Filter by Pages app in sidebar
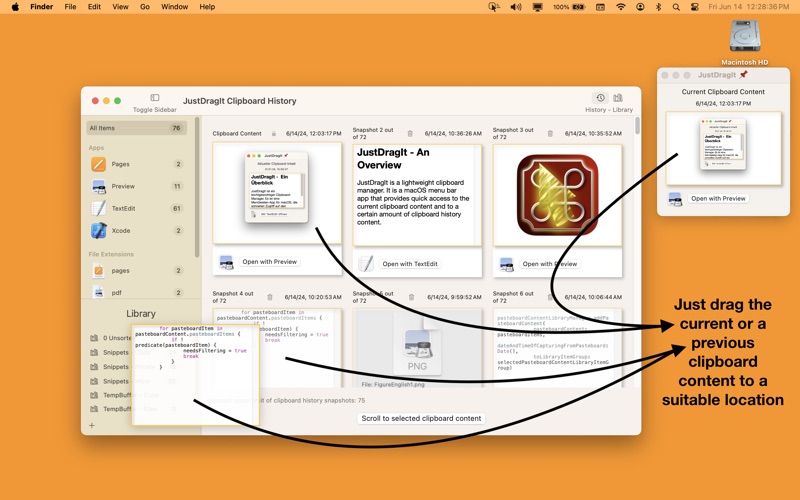This screenshot has height=500, width=800. point(136,164)
